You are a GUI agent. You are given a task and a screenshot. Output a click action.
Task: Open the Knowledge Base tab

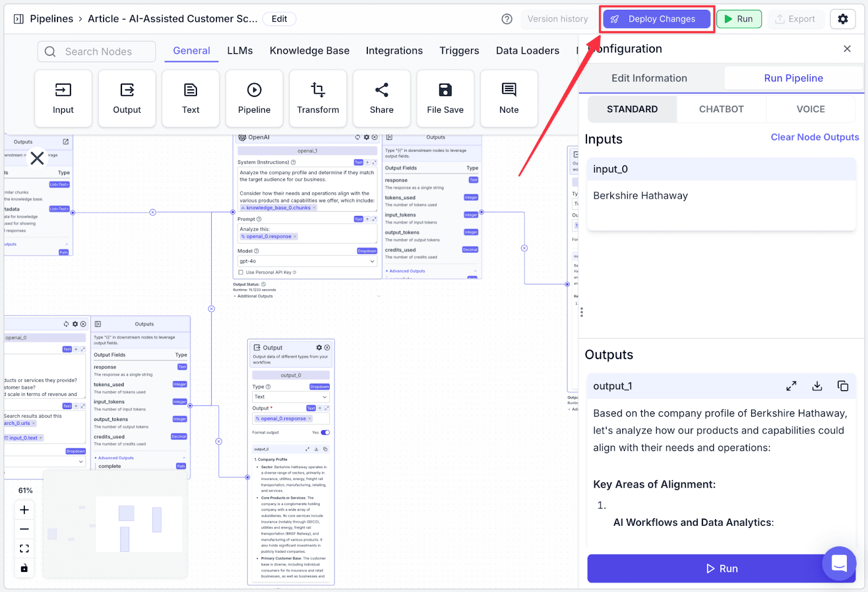(309, 50)
